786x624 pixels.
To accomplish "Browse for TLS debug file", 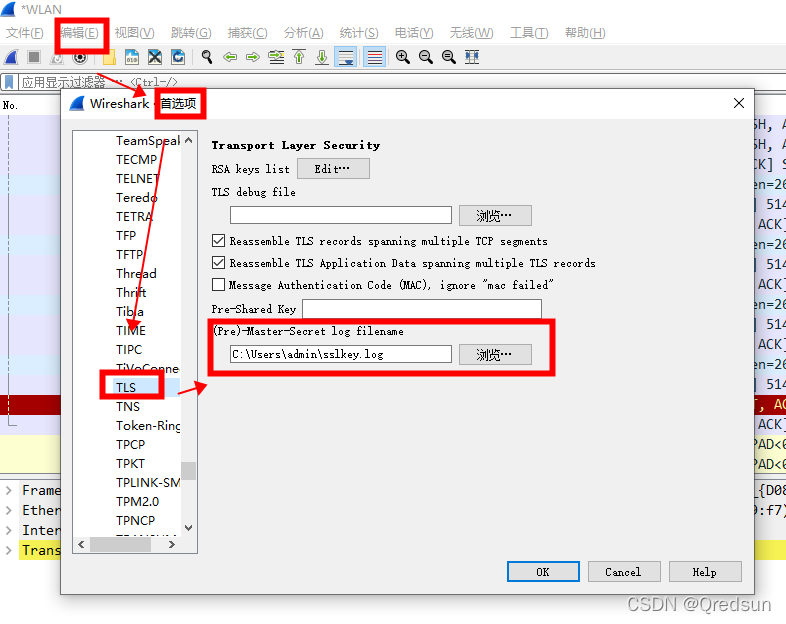I will tap(495, 216).
